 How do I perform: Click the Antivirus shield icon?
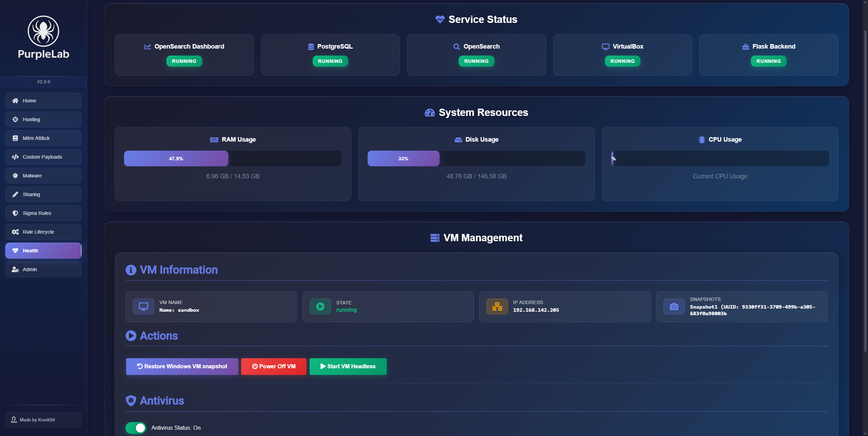pyautogui.click(x=131, y=401)
